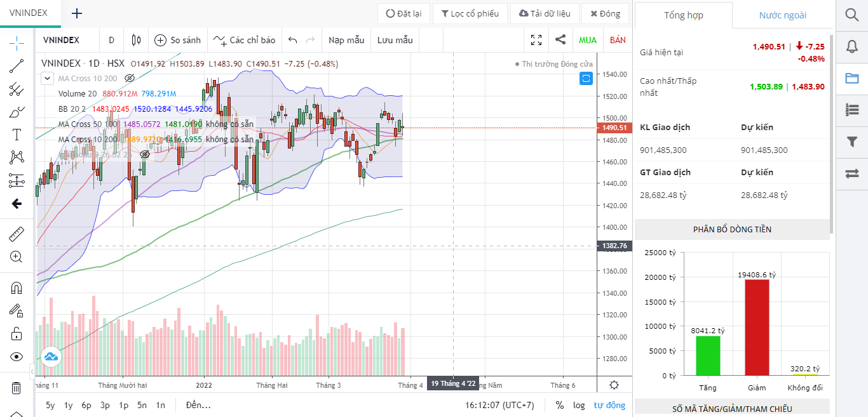
Task: Open the candlestick chart style dropdown
Action: coord(136,40)
